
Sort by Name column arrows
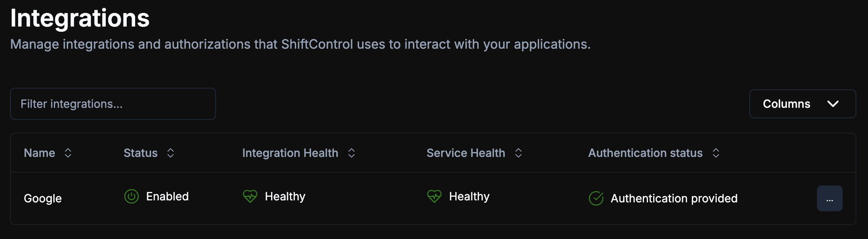[x=68, y=153]
